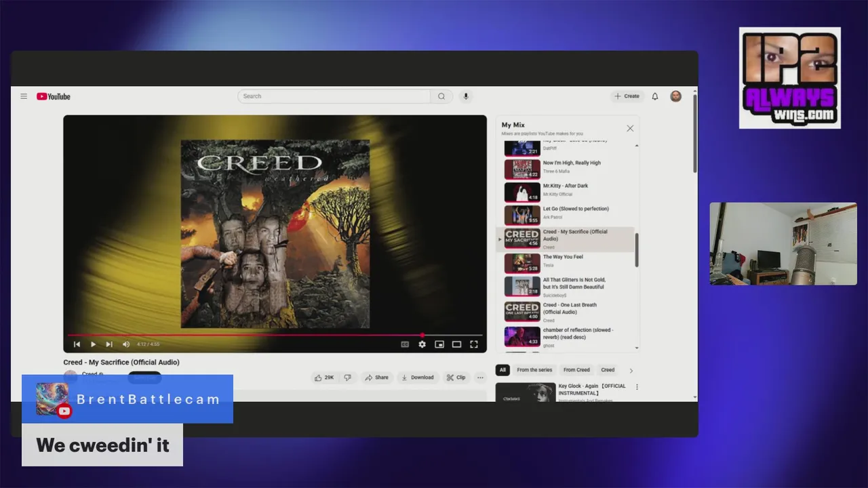Select Creed - My Sacrifice in playlist
868x488 pixels.
pyautogui.click(x=566, y=239)
